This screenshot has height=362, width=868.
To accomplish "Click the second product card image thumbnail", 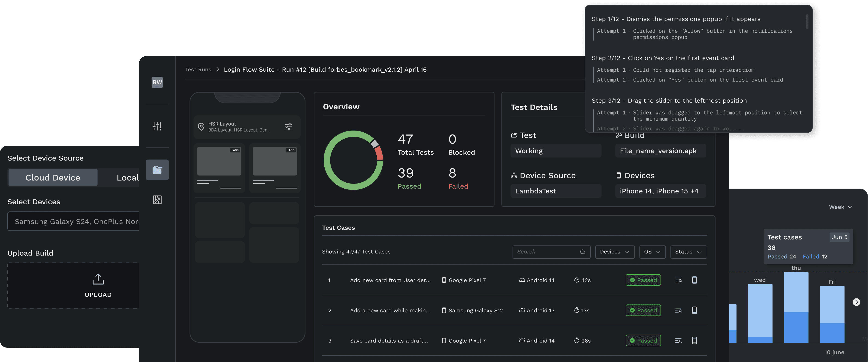I will point(275,161).
